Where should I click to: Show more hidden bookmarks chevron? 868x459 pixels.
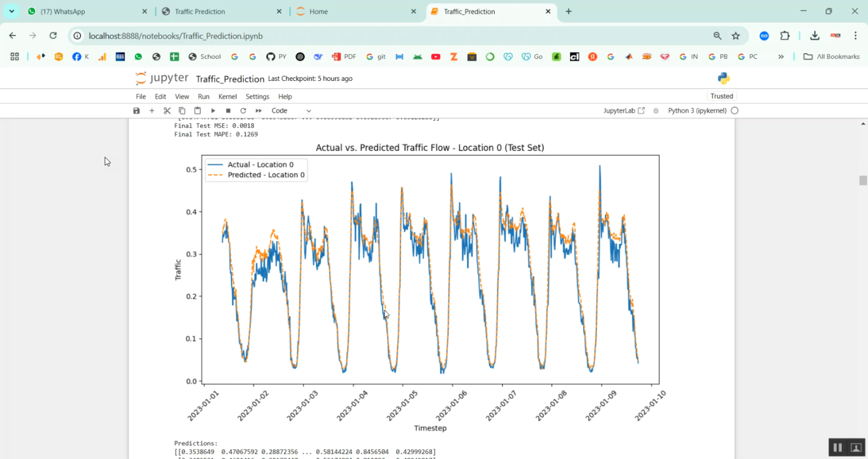click(x=781, y=57)
